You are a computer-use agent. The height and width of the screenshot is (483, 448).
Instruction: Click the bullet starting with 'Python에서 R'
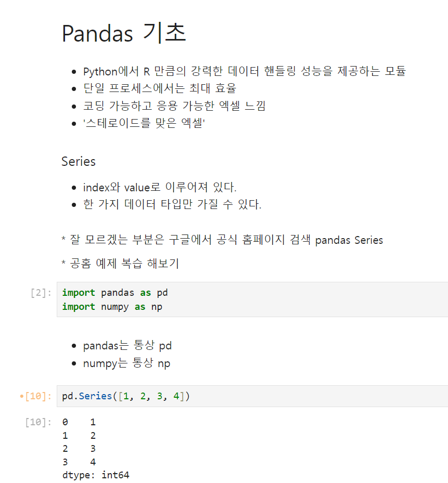tap(244, 71)
